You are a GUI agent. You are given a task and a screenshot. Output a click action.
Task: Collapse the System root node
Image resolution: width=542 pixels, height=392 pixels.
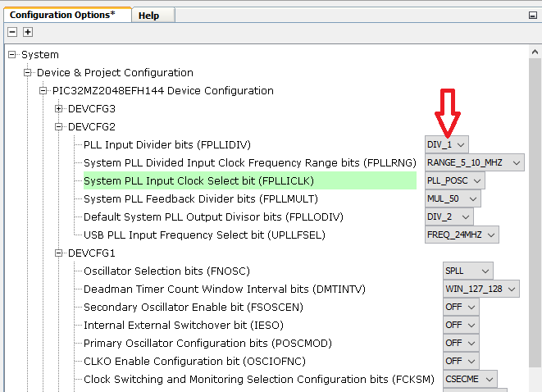pyautogui.click(x=12, y=54)
